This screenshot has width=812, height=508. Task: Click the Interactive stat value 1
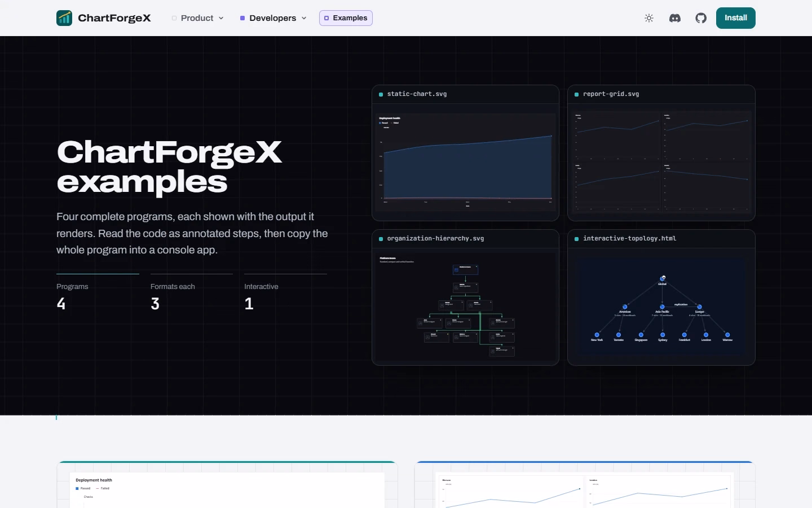tap(249, 304)
